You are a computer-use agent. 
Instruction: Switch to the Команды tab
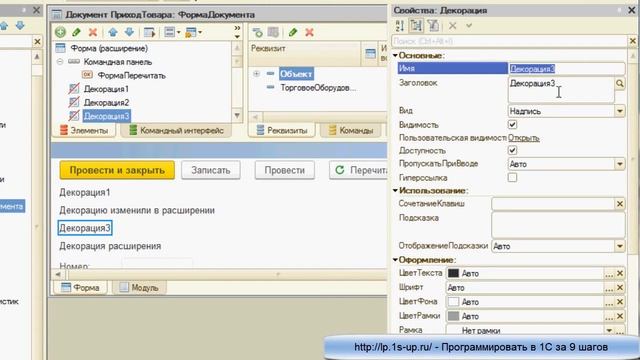tap(351, 131)
